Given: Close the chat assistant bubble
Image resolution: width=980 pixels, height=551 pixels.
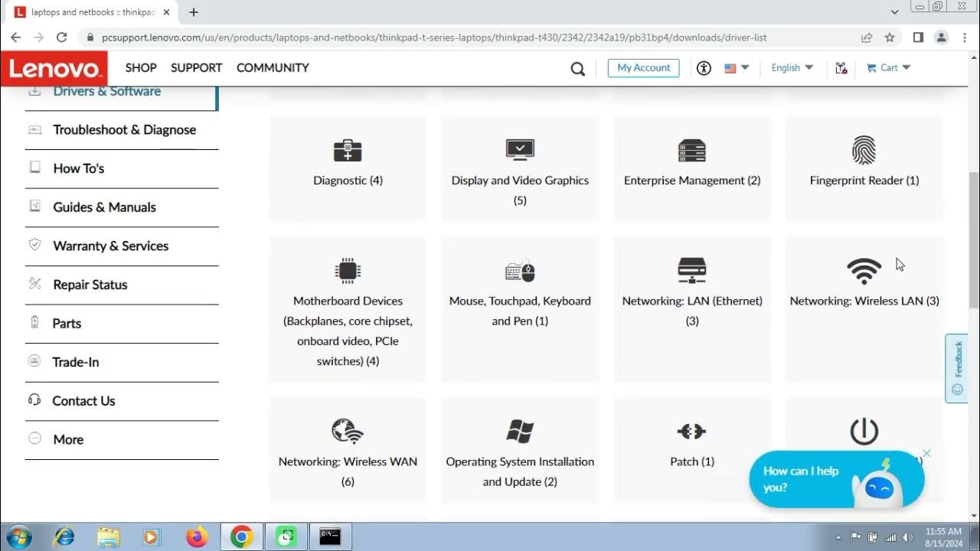Looking at the screenshot, I should pyautogui.click(x=926, y=453).
